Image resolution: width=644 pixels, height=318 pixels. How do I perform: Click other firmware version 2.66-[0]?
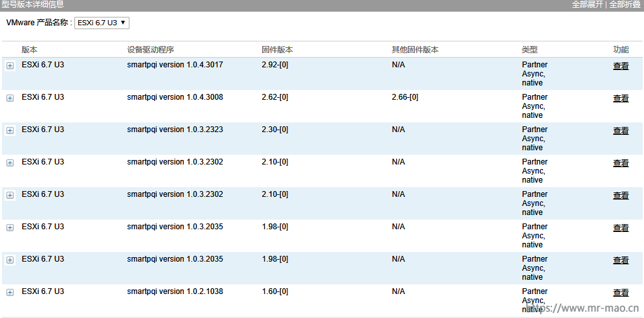pos(405,97)
